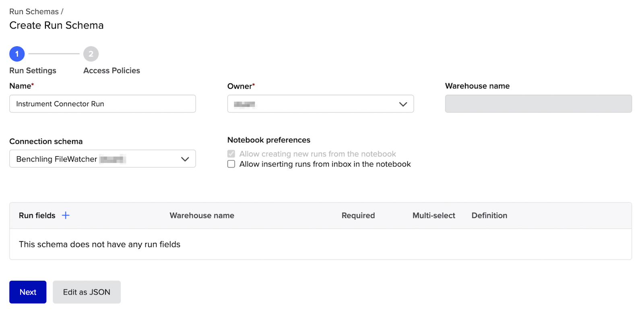The image size is (644, 313).
Task: Focus the Name field containing Instrument Connector Run
Action: 102,104
